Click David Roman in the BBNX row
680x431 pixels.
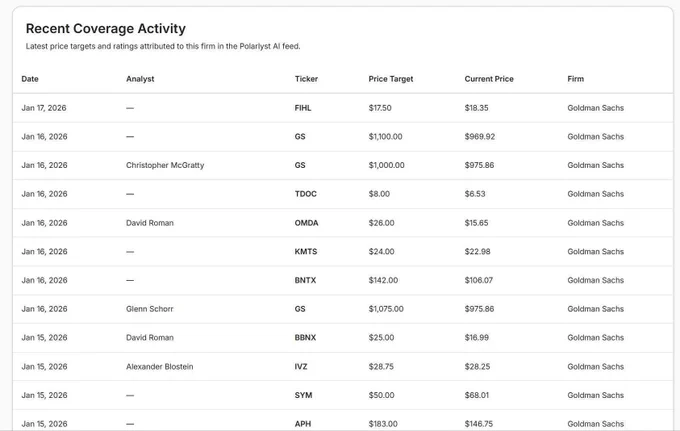pos(150,337)
